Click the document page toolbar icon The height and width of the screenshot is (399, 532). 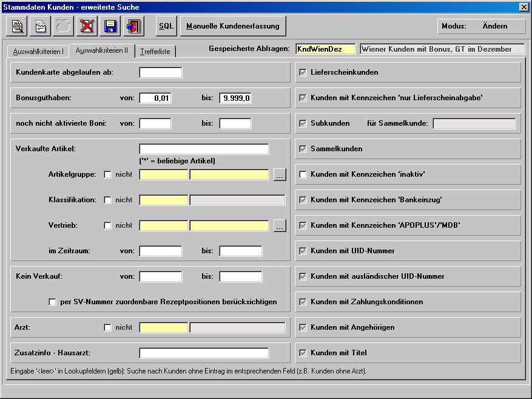41,26
